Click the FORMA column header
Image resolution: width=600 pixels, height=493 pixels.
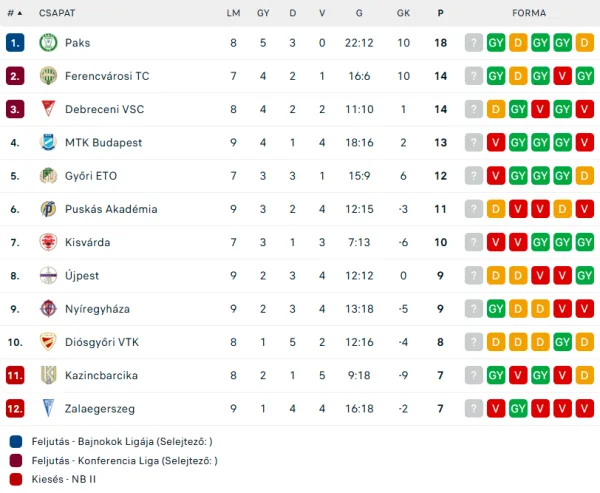tap(528, 13)
